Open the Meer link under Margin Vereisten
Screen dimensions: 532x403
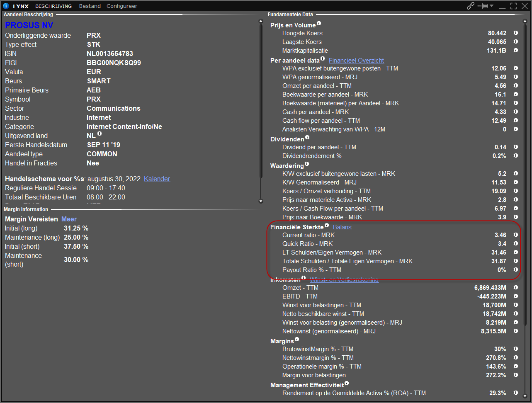(69, 219)
